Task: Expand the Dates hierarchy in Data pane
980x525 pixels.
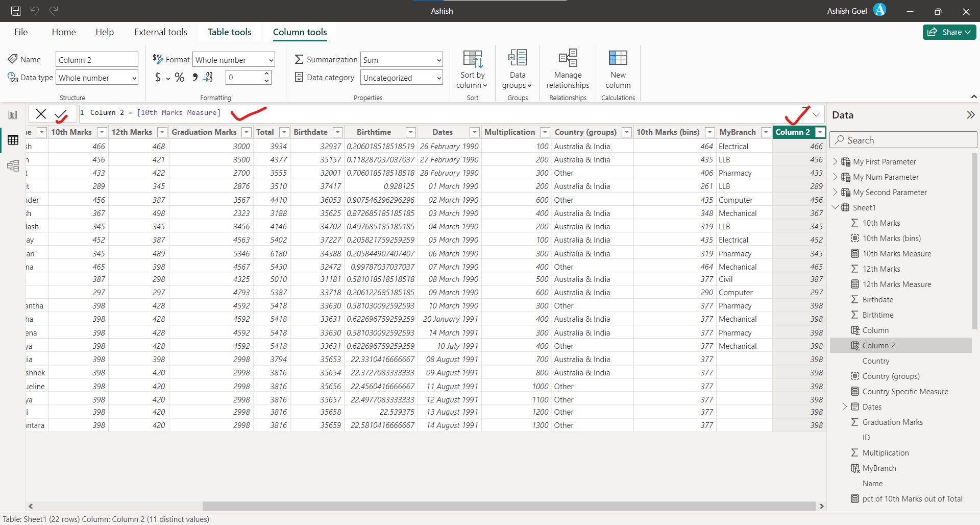Action: coord(845,407)
